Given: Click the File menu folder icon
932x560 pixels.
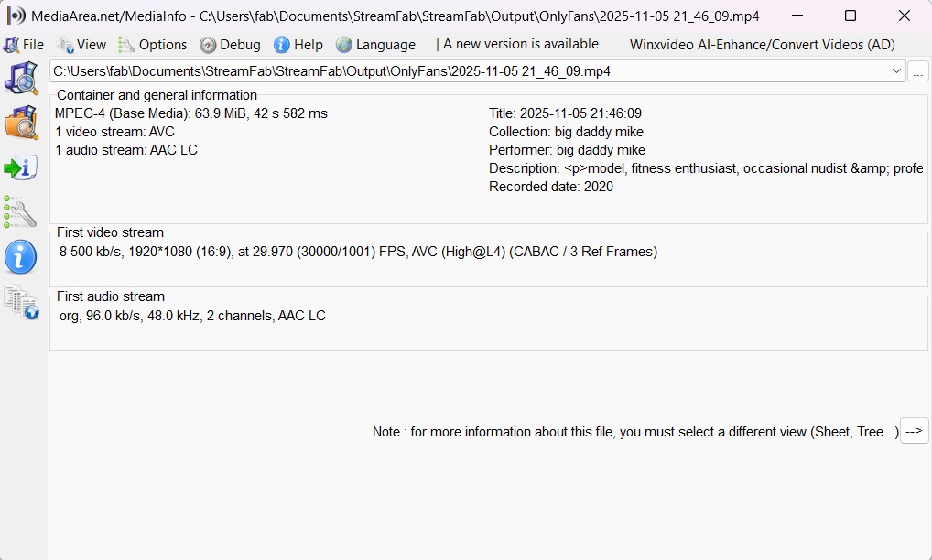Looking at the screenshot, I should point(12,44).
